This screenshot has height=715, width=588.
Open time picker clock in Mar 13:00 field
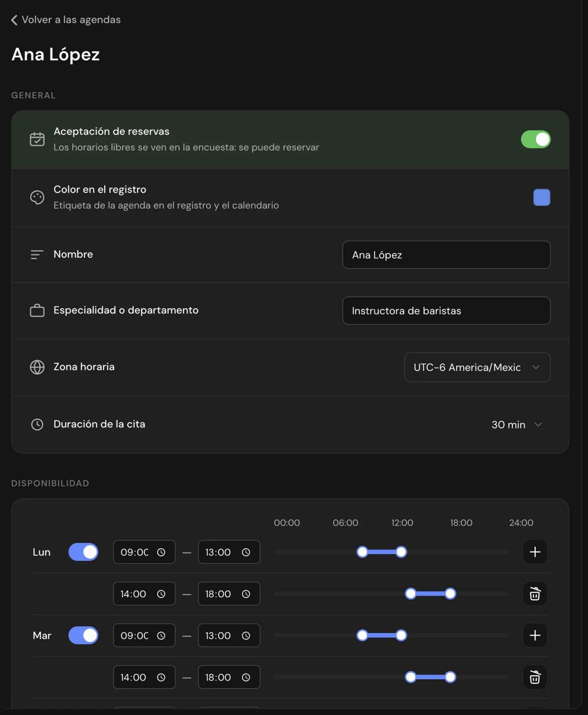pos(246,636)
